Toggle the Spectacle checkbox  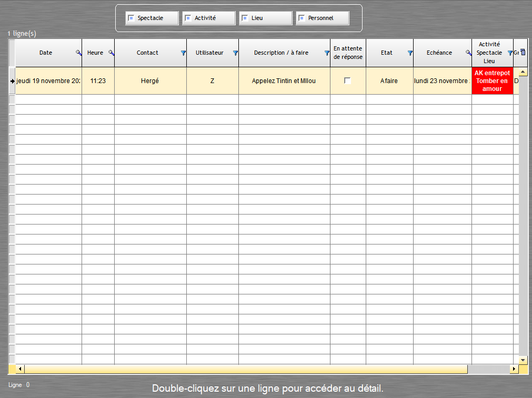pyautogui.click(x=131, y=18)
